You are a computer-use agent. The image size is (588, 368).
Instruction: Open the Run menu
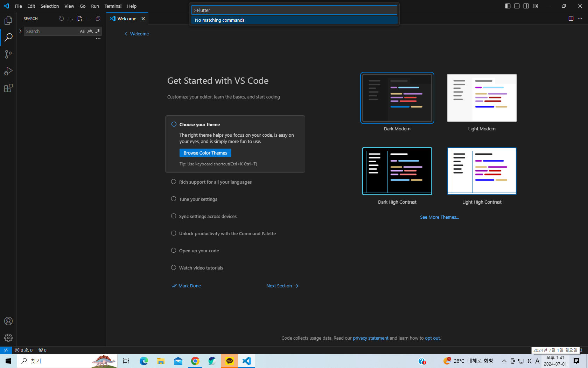click(95, 6)
